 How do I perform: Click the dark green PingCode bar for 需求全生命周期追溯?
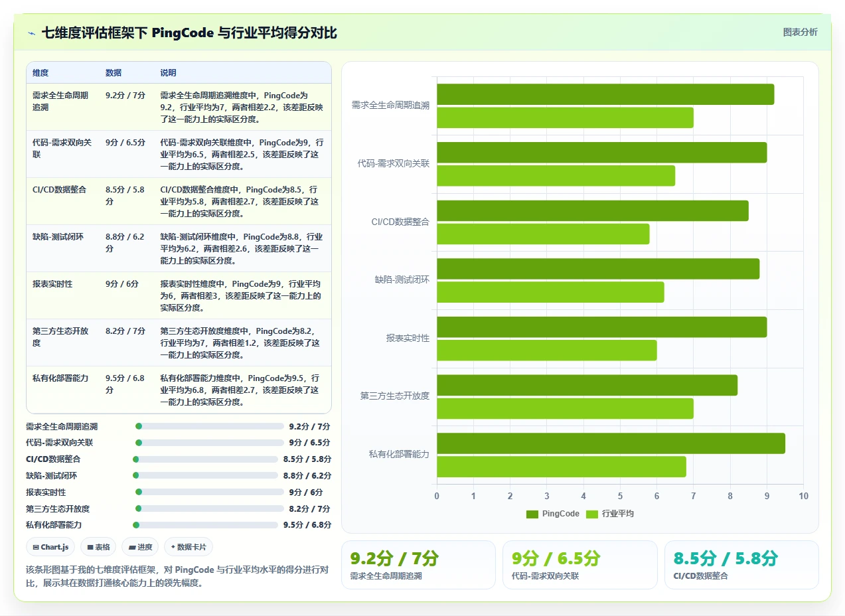pos(605,94)
